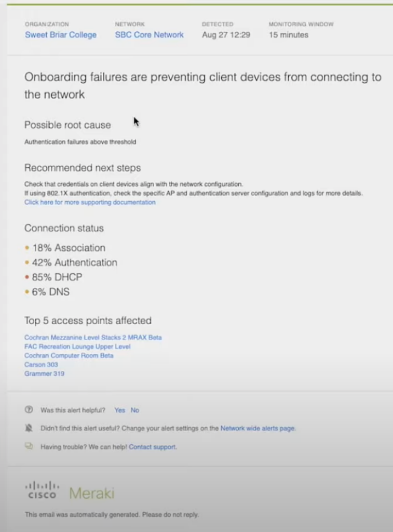Open Cochran Mezzanine Level Stacks 2 MRAX Beta
The width and height of the screenshot is (393, 532).
[x=93, y=337]
